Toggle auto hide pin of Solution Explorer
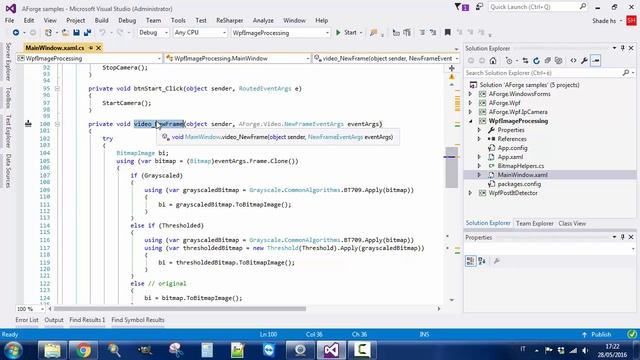This screenshot has height=360, width=640. coord(623,48)
